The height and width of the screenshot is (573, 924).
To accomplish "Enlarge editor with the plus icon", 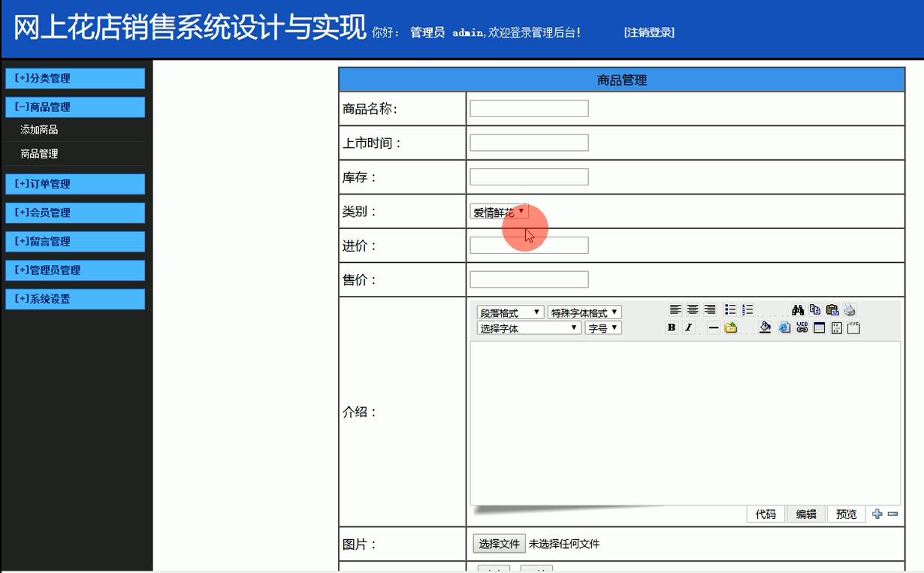I will pos(877,514).
